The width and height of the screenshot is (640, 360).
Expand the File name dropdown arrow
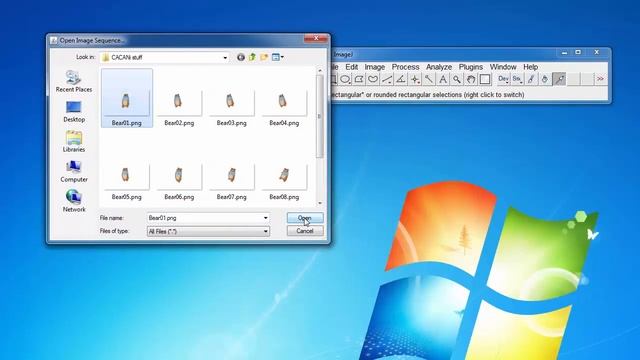coord(265,218)
